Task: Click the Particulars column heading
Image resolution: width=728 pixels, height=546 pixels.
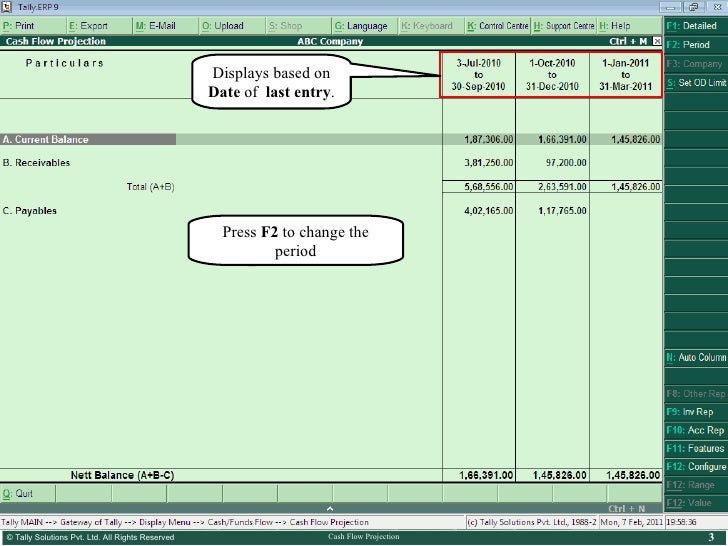Action: pos(65,63)
